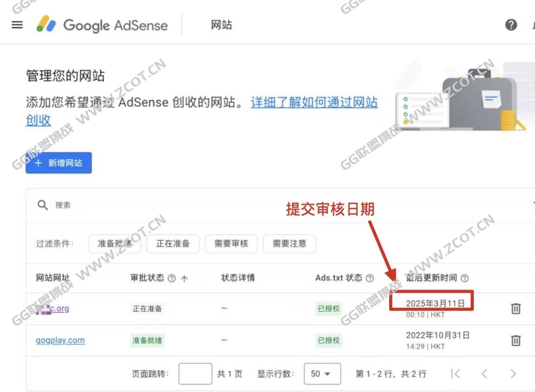Click the 新增网站 button
Image resolution: width=535 pixels, height=392 pixels.
pyautogui.click(x=59, y=163)
